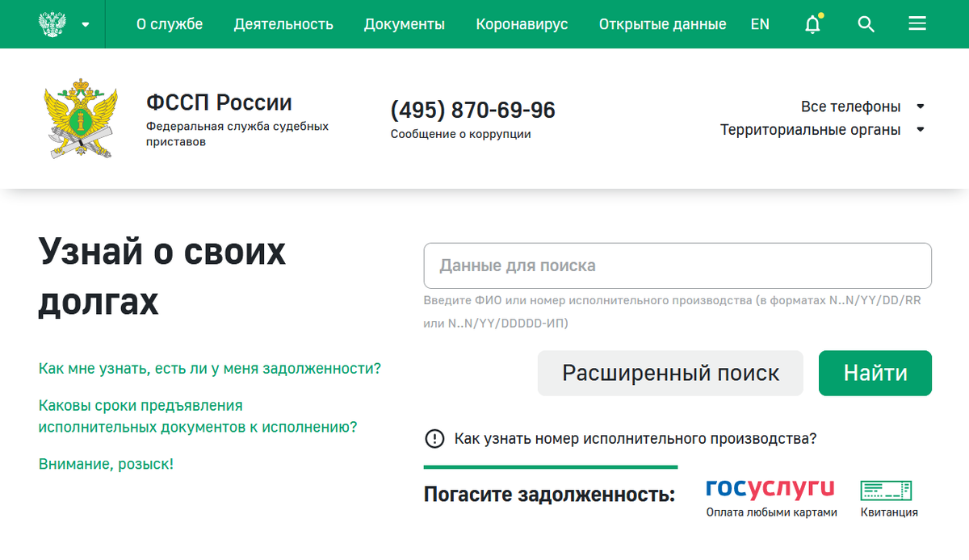Click the info icon beside номер исполнительного производства

point(434,439)
